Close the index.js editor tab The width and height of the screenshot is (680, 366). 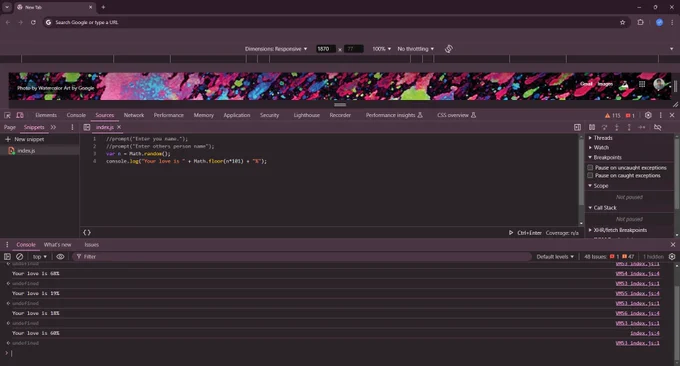(119, 127)
